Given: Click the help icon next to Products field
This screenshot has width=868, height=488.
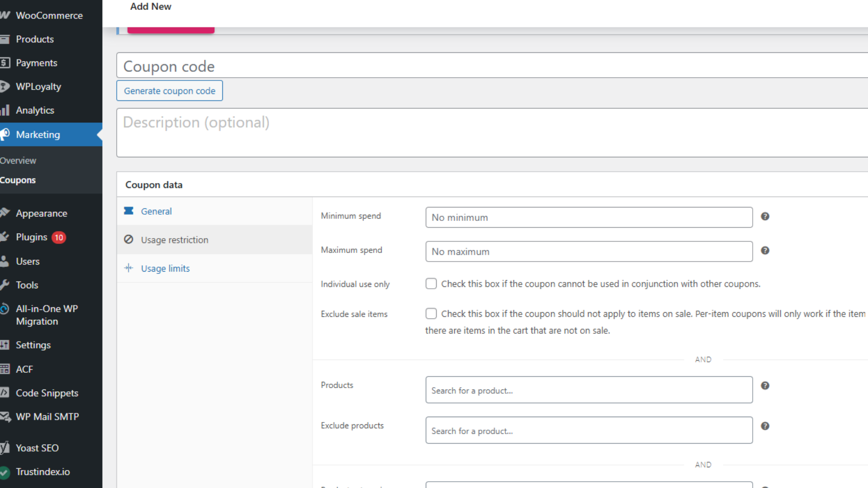Looking at the screenshot, I should pos(765,386).
